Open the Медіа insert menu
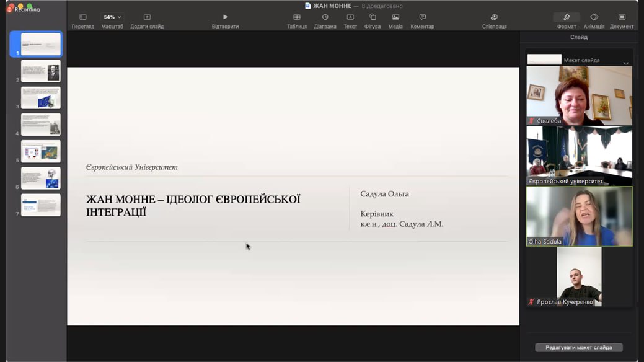The height and width of the screenshot is (362, 644). 395,17
